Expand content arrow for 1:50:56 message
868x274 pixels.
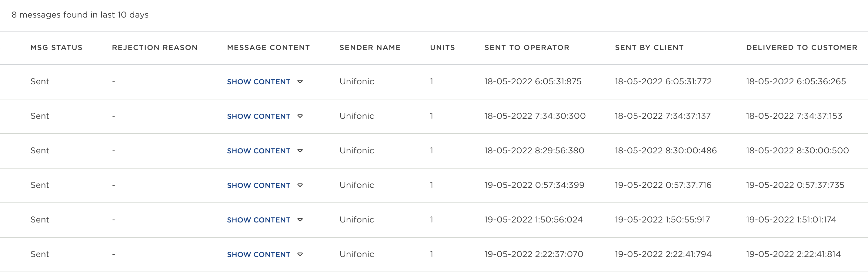pyautogui.click(x=300, y=220)
